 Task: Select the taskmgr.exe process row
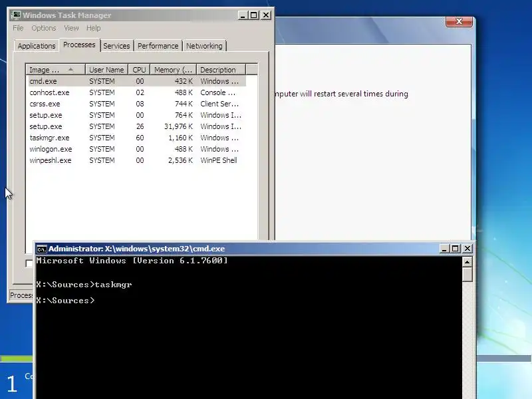pyautogui.click(x=137, y=138)
